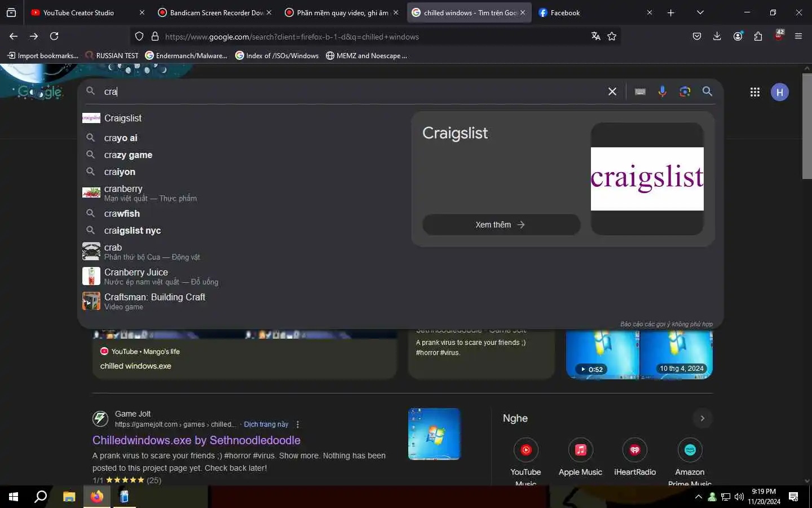Viewport: 812px width, 508px height.
Task: Click Dịch trang này translate link
Action: coord(266,424)
